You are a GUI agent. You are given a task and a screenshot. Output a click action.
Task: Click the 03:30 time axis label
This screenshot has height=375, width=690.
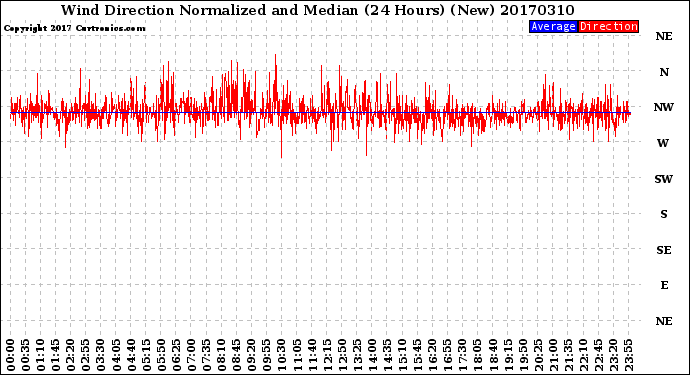coord(101,355)
